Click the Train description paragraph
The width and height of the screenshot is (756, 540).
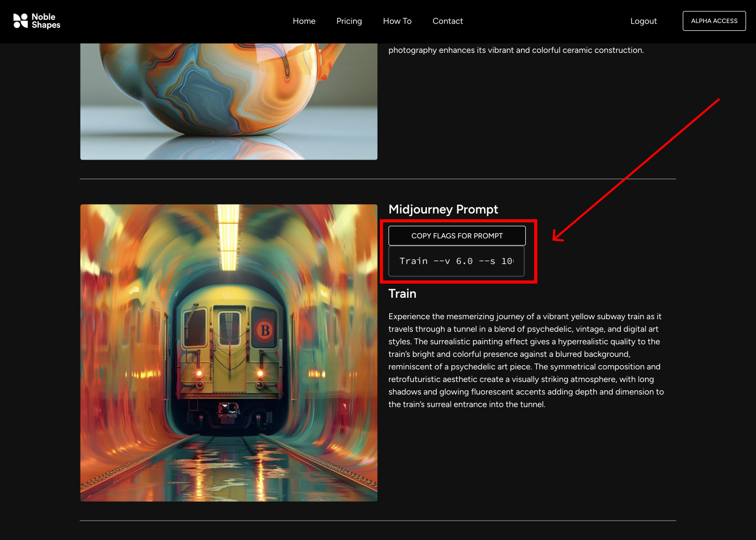(526, 361)
